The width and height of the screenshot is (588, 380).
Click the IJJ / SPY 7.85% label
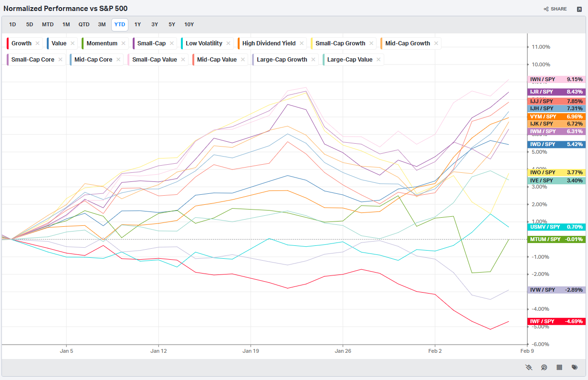(x=556, y=101)
